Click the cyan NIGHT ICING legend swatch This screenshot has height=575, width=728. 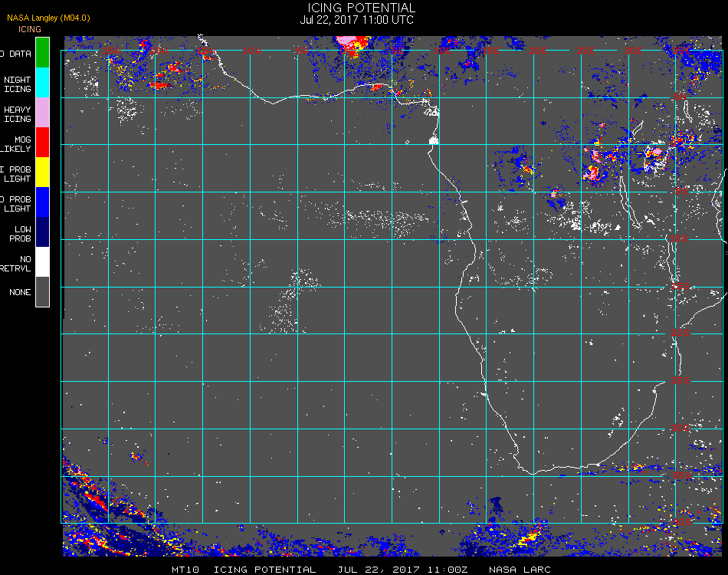42,82
